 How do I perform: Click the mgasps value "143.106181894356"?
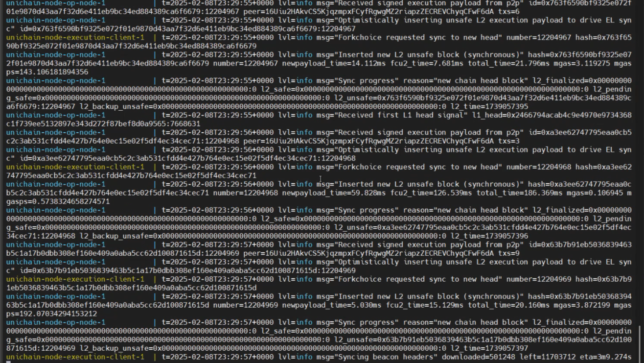click(55, 72)
